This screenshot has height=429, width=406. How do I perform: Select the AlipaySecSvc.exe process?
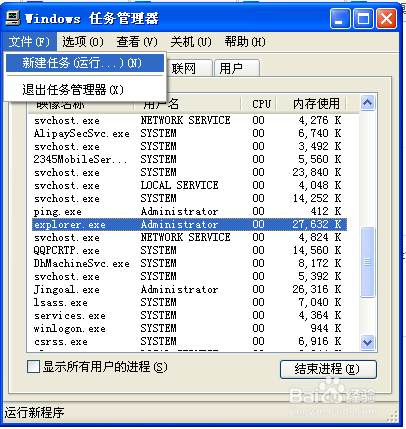tap(189, 133)
